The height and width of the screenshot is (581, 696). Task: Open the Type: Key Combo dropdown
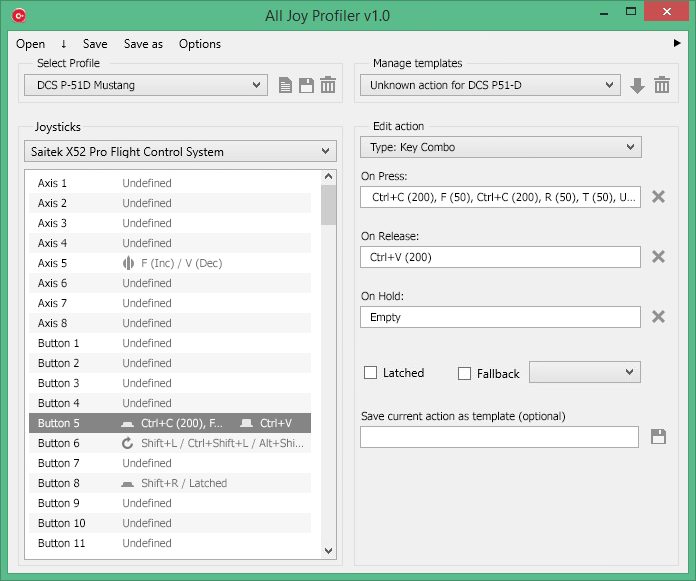click(500, 147)
